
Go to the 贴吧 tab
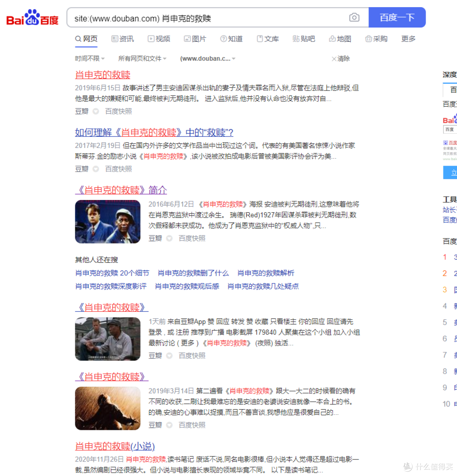coord(304,39)
